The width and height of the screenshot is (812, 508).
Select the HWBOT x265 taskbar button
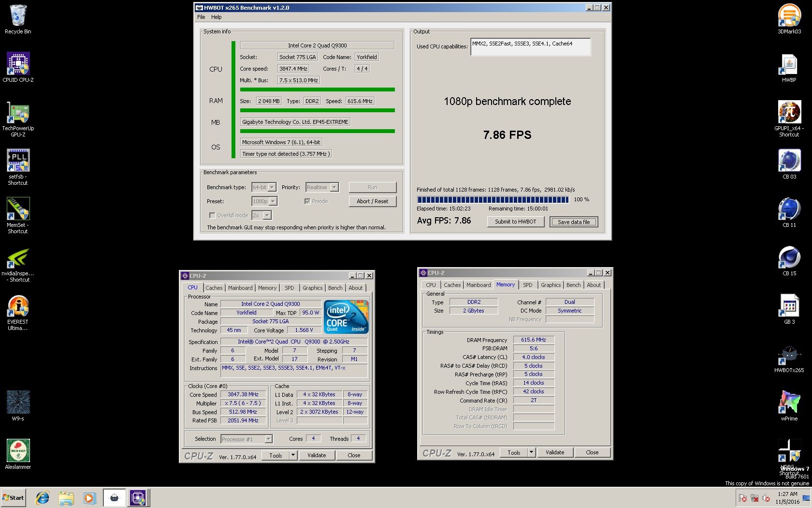point(114,497)
